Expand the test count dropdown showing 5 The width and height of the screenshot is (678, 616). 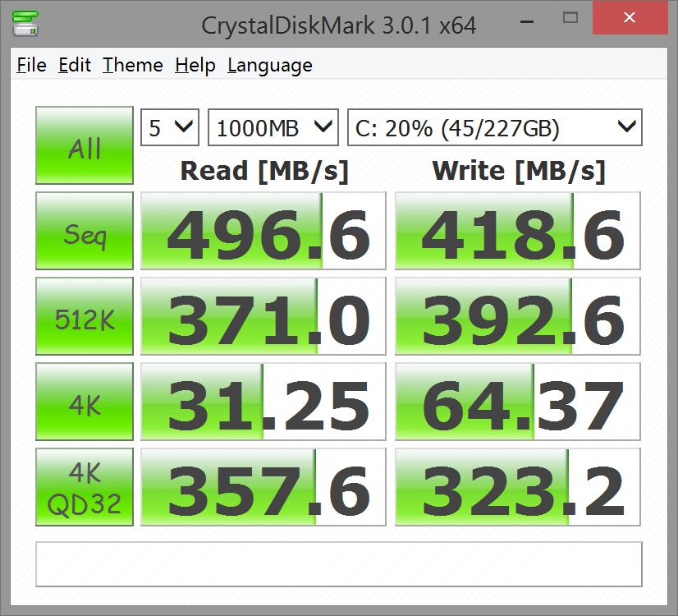(170, 127)
